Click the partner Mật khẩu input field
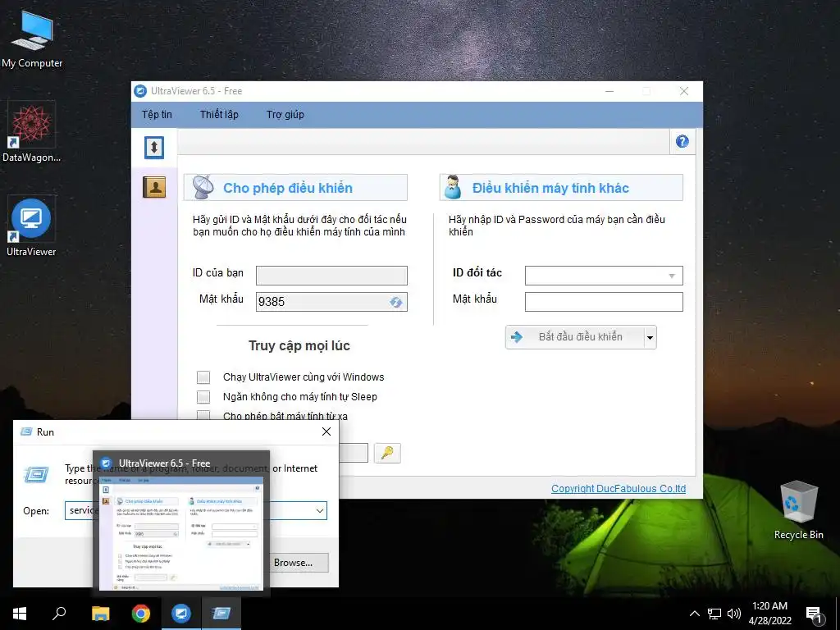The height and width of the screenshot is (630, 840). coord(604,302)
